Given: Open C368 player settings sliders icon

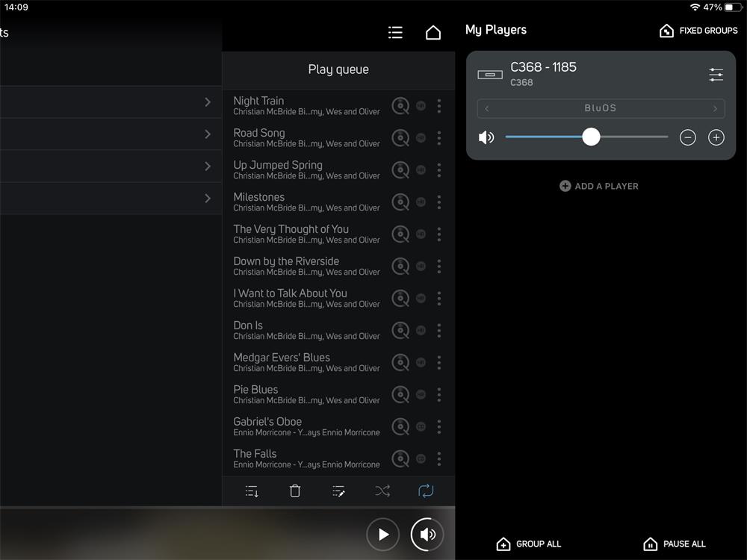Looking at the screenshot, I should pyautogui.click(x=716, y=75).
